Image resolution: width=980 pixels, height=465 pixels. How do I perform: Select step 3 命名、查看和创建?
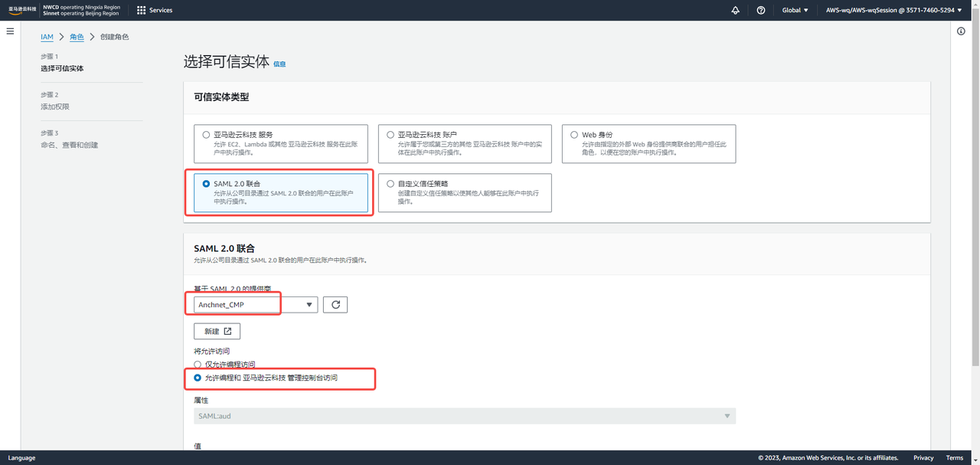(70, 145)
